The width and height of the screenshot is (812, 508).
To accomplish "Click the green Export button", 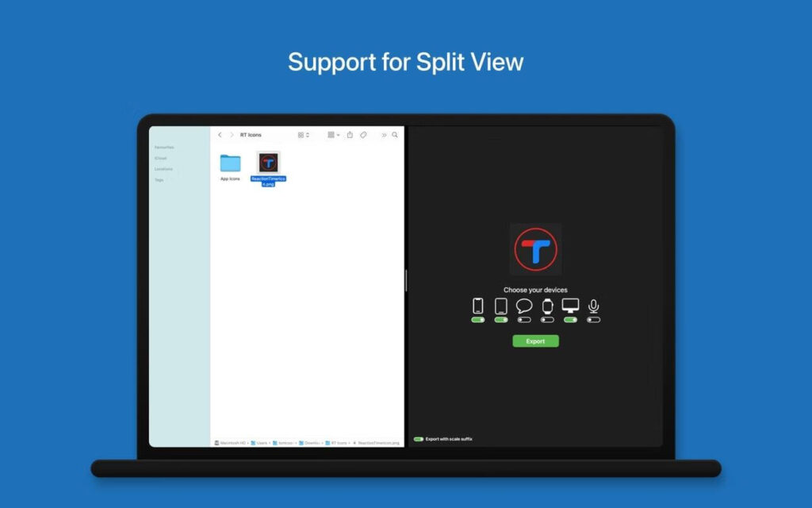I will pyautogui.click(x=535, y=341).
